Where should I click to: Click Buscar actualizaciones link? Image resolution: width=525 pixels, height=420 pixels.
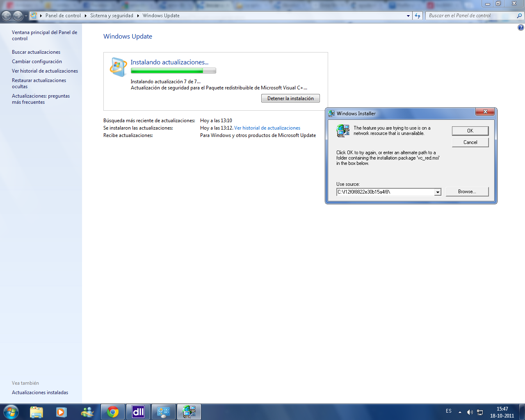tap(36, 52)
